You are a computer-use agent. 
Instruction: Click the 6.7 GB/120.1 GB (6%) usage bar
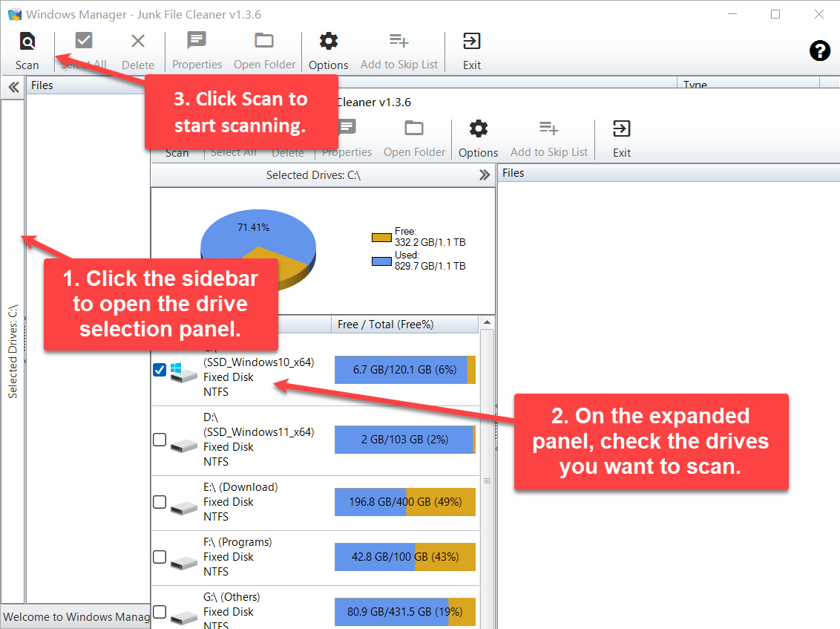pos(405,370)
